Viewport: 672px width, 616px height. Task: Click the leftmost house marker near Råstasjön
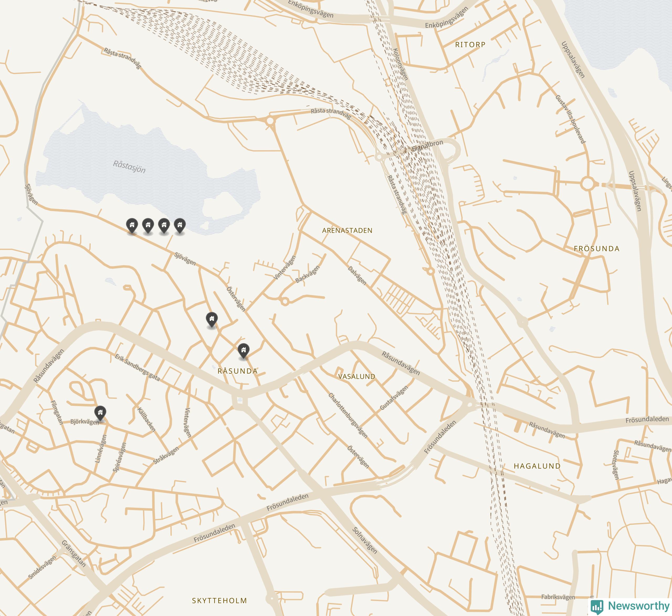[132, 226]
